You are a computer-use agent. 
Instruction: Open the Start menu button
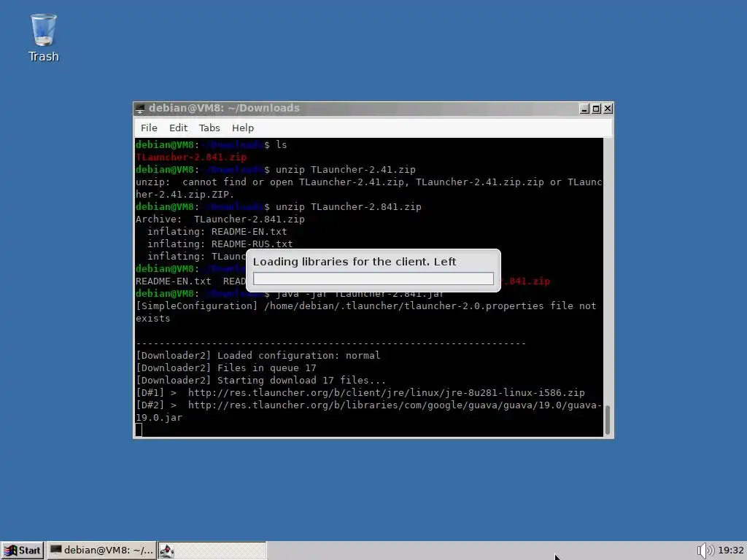23,551
